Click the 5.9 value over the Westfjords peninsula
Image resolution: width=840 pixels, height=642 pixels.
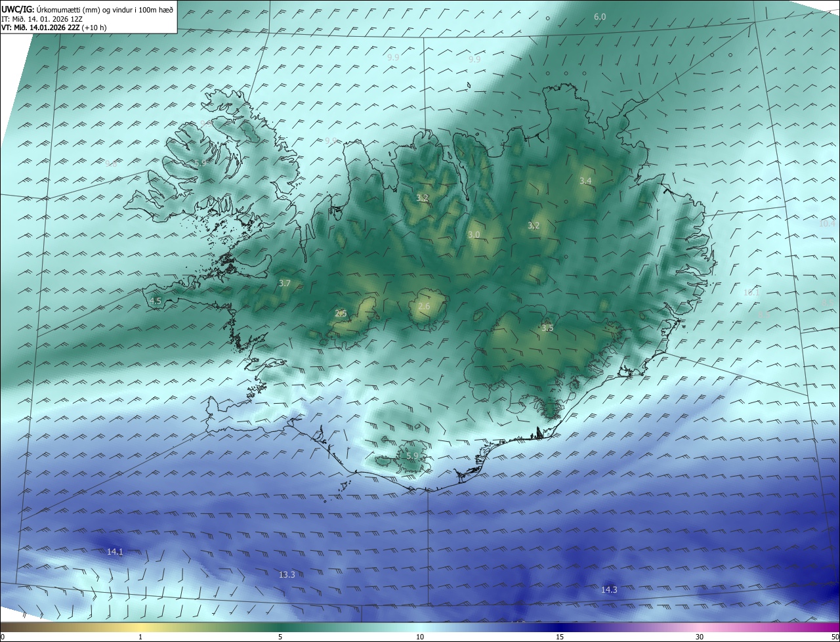click(200, 163)
